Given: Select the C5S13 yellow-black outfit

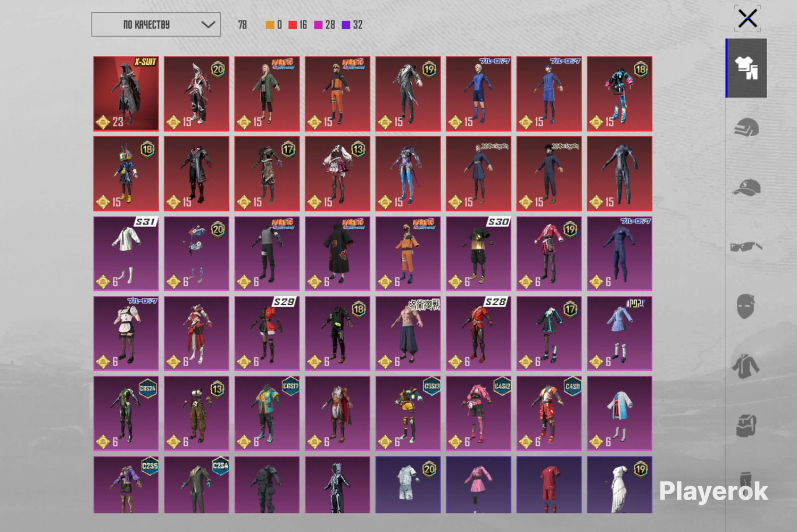Looking at the screenshot, I should pos(408,413).
